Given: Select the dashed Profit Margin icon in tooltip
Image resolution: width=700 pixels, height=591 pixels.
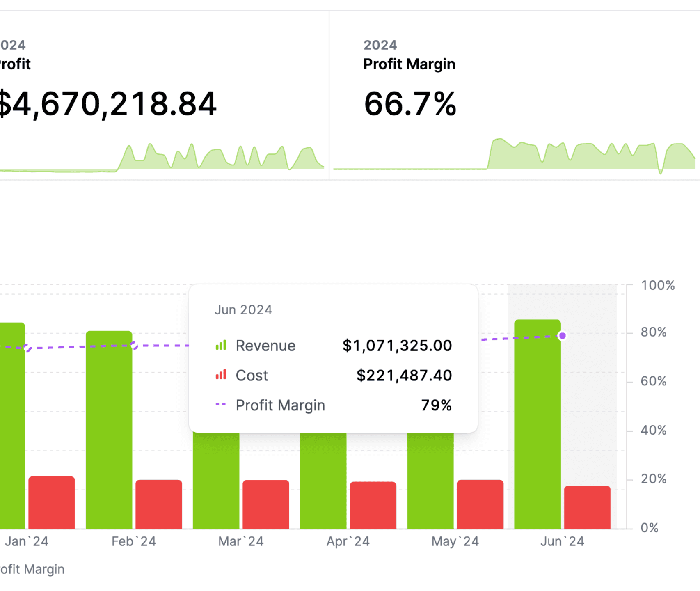Looking at the screenshot, I should [220, 405].
